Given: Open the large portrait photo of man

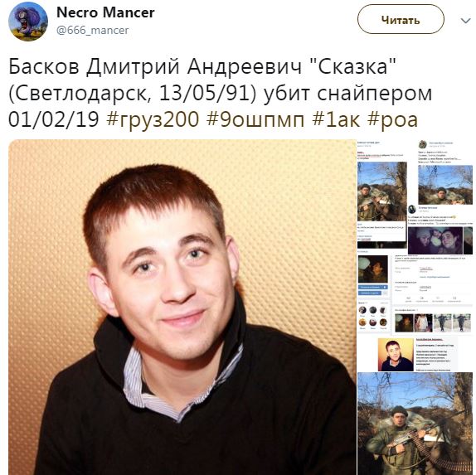Looking at the screenshot, I should 182,307.
